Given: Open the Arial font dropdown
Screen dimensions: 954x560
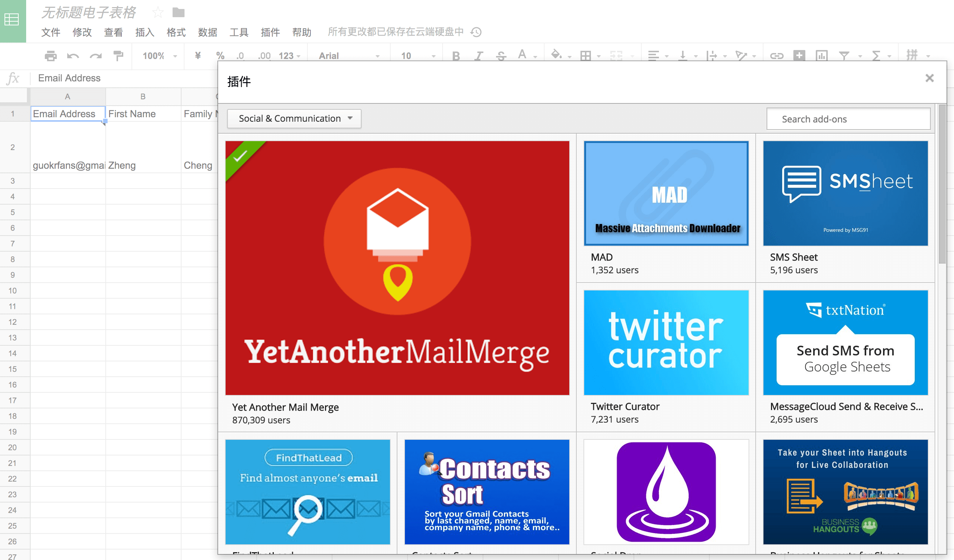Looking at the screenshot, I should (x=349, y=56).
